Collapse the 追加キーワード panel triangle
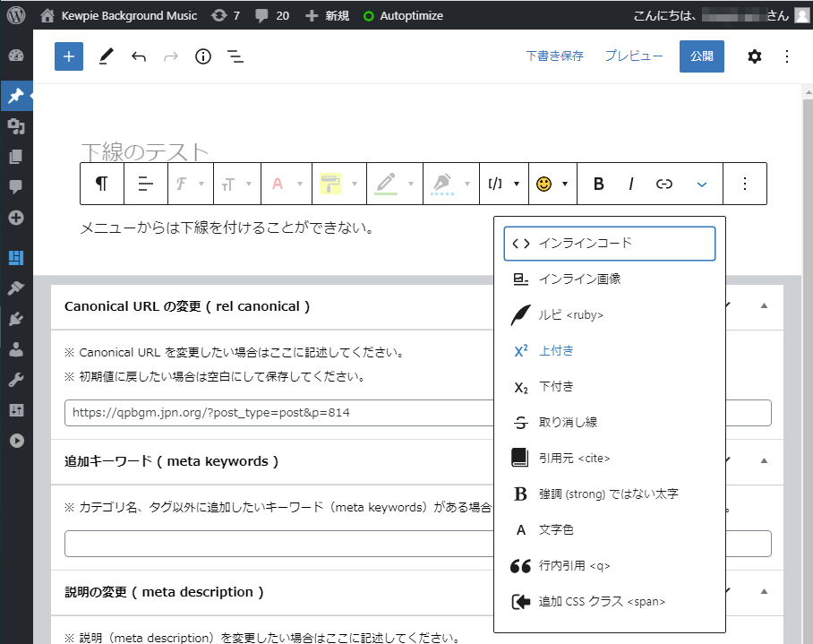Image resolution: width=813 pixels, height=644 pixels. pos(764,460)
